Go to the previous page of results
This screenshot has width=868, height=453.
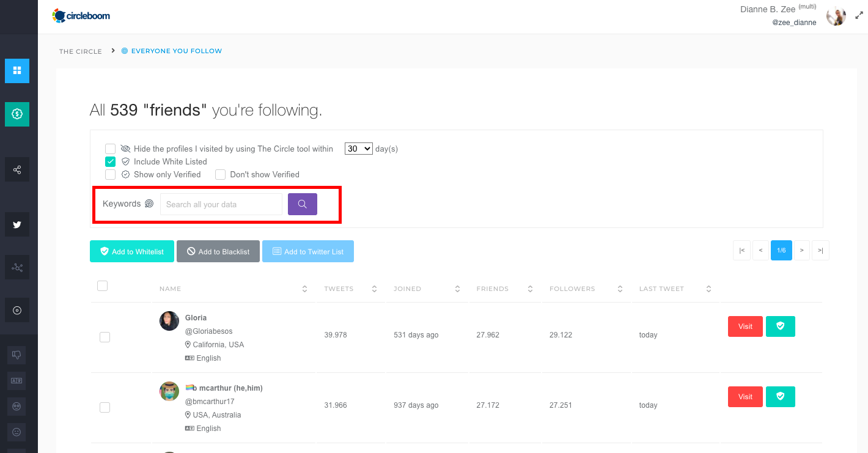pyautogui.click(x=761, y=251)
